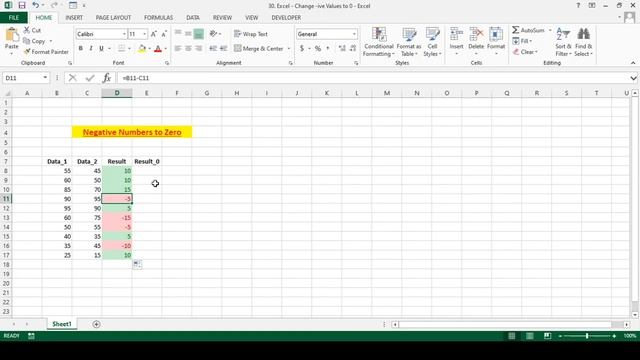
Task: Click the Borders icon
Action: pos(122,49)
